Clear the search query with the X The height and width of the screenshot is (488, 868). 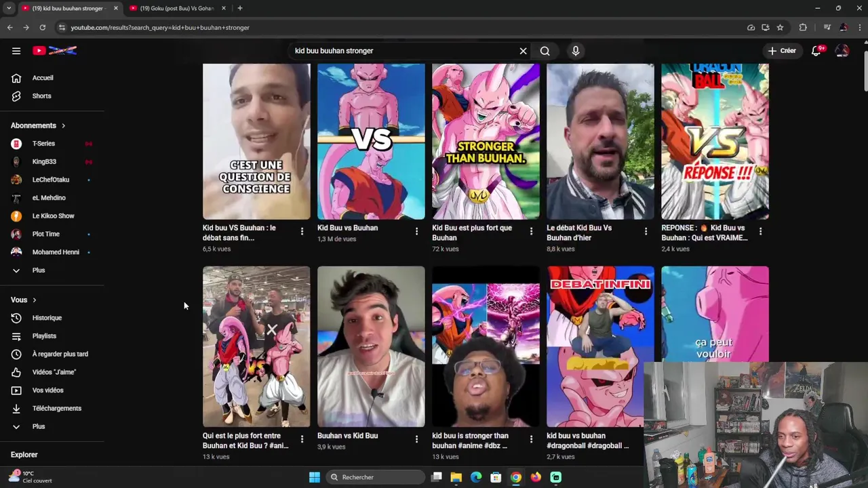pyautogui.click(x=523, y=51)
